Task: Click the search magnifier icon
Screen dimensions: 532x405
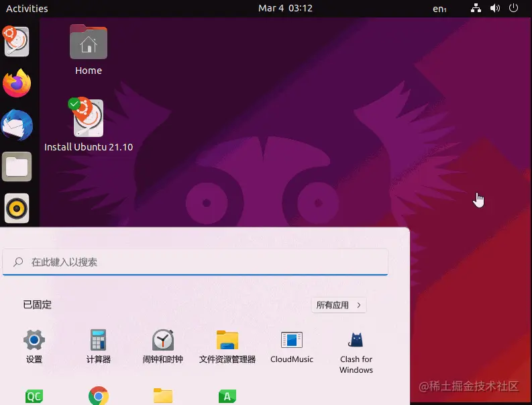Action: click(18, 262)
